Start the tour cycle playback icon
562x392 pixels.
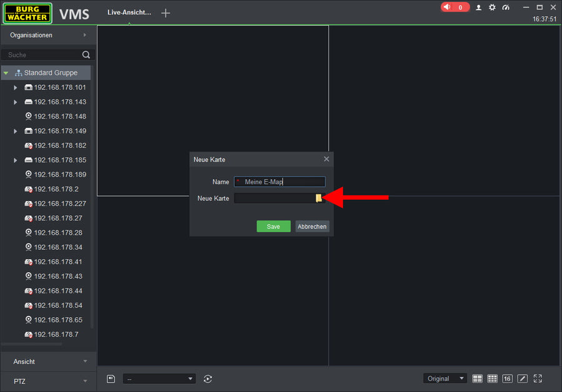(208, 379)
